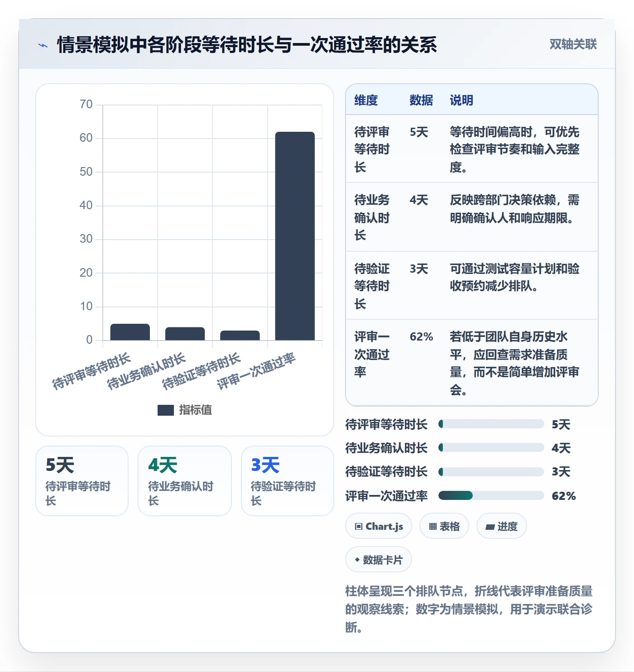Click 62% value beside progress bar

coord(564,496)
